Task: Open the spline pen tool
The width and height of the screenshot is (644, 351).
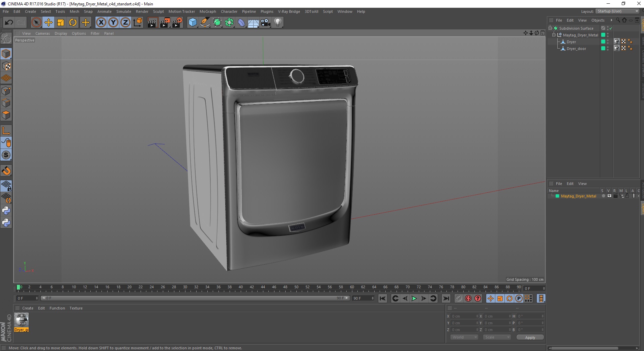Action: pos(205,23)
